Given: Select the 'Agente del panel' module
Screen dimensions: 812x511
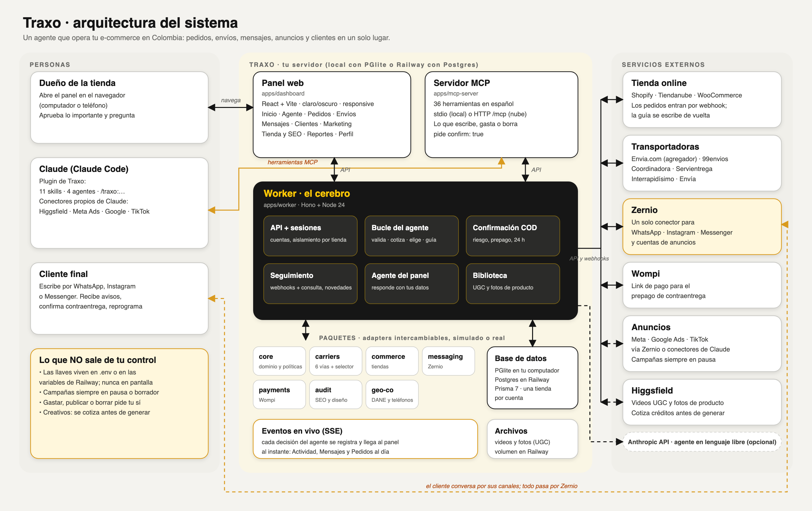Looking at the screenshot, I should (411, 283).
